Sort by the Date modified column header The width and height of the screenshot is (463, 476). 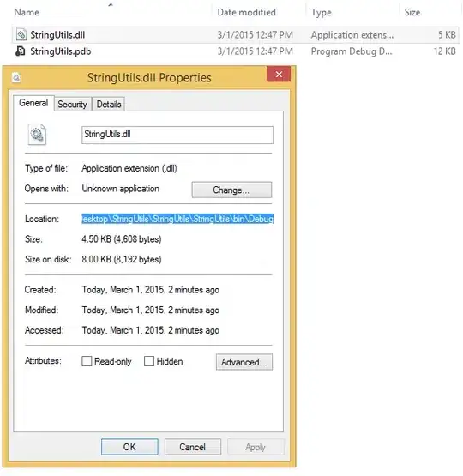pyautogui.click(x=246, y=13)
